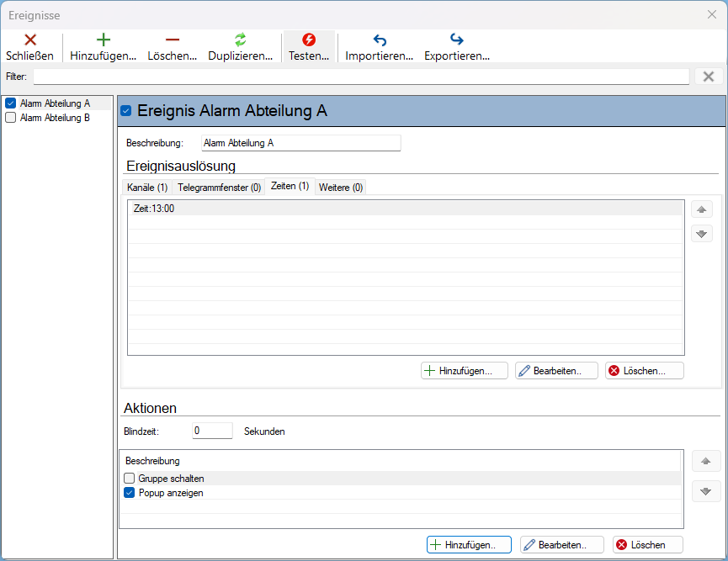Toggle the Ereignis Alarm Abteilung A header checkbox
This screenshot has width=728, height=561.
pos(125,111)
